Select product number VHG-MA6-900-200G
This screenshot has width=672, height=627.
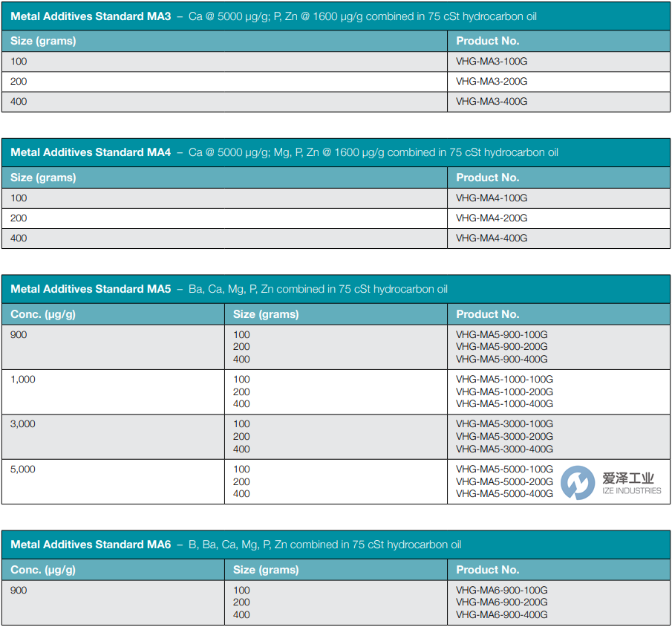point(501,602)
